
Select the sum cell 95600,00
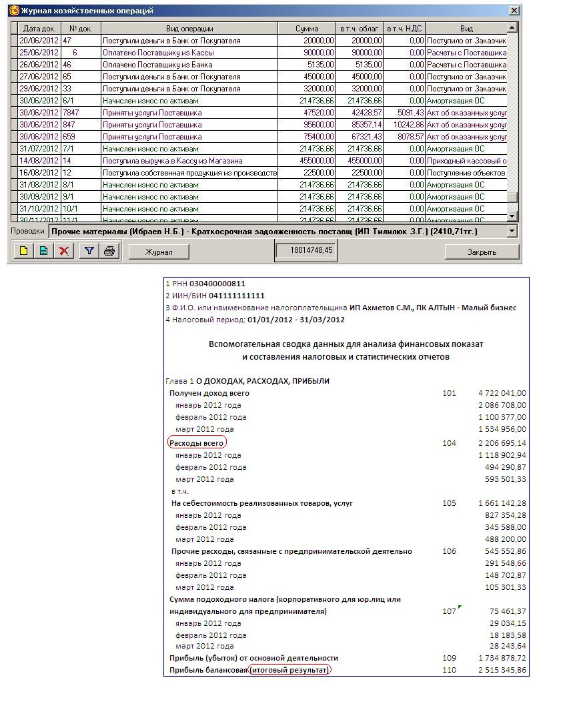307,125
